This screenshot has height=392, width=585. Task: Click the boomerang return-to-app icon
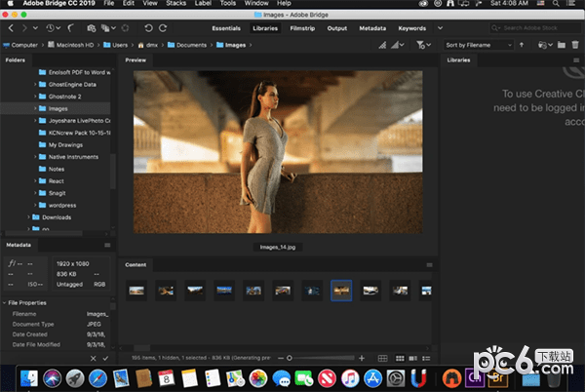[x=70, y=28]
